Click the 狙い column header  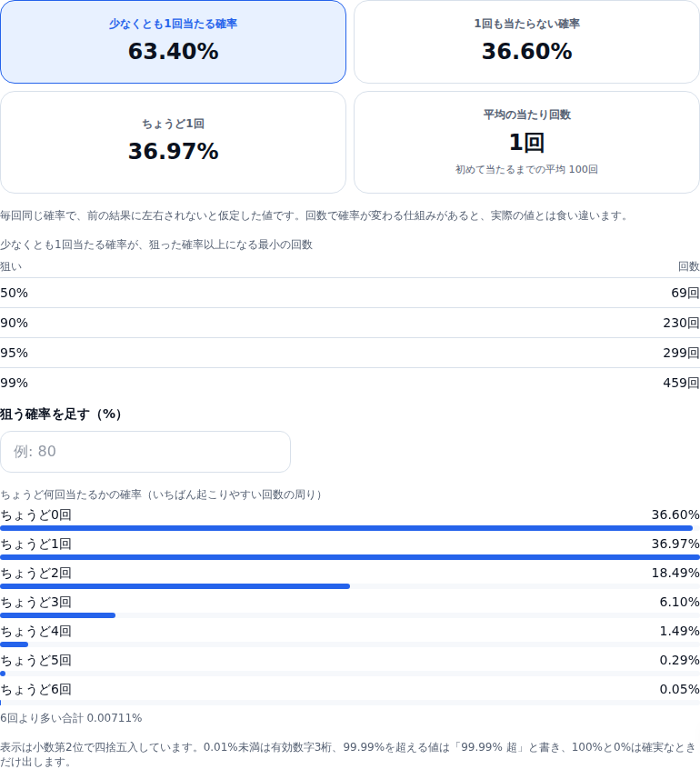(x=11, y=266)
